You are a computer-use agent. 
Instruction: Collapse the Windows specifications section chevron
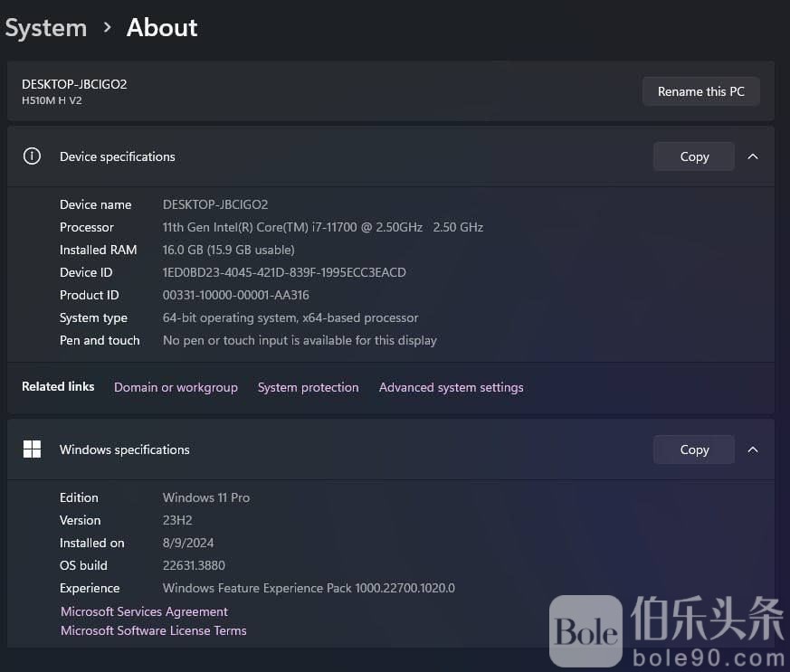point(753,450)
